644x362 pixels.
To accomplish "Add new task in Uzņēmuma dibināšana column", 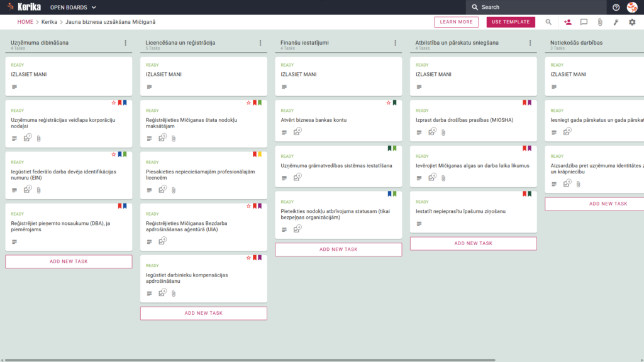I will coord(69,261).
